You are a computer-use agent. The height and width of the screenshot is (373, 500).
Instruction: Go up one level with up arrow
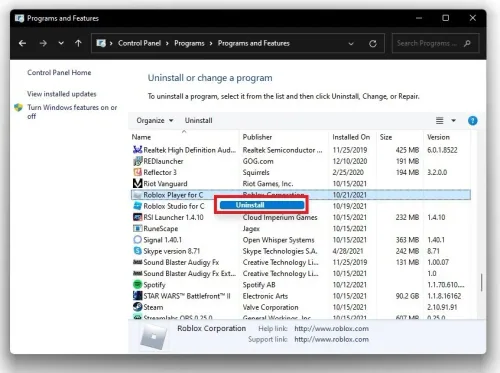click(78, 43)
